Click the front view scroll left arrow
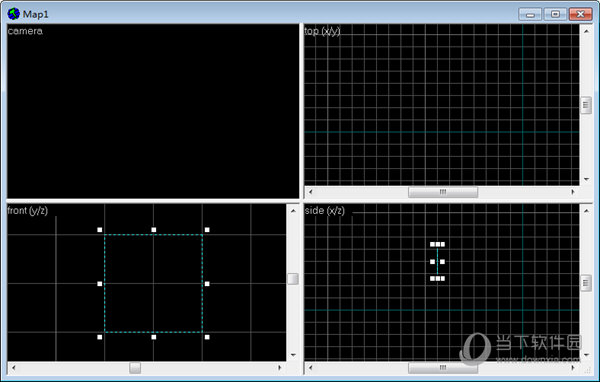 (x=13, y=368)
